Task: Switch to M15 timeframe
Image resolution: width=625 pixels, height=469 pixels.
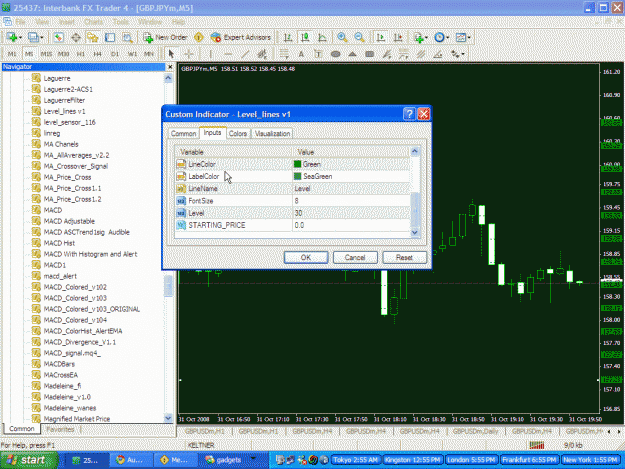Action: [46, 54]
